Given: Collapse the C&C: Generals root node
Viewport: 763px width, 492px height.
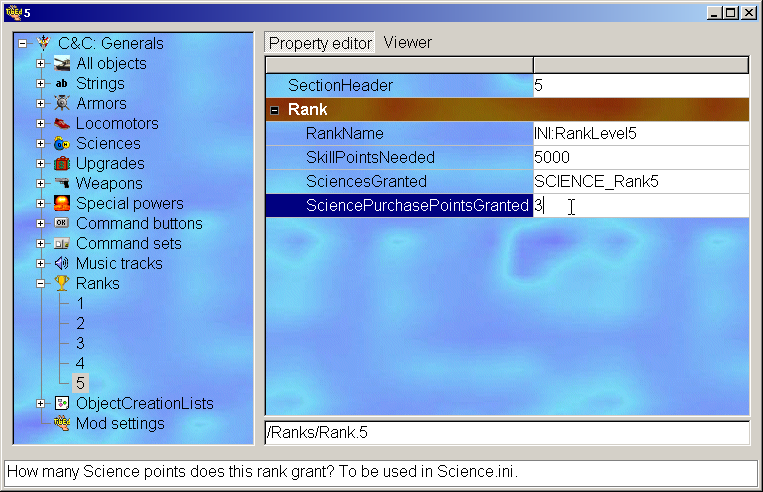Looking at the screenshot, I should [22, 43].
